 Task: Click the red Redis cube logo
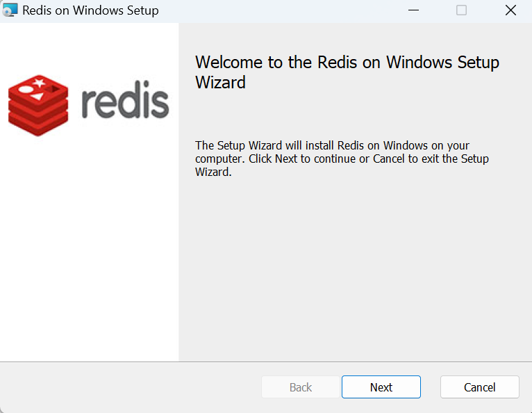tap(38, 105)
